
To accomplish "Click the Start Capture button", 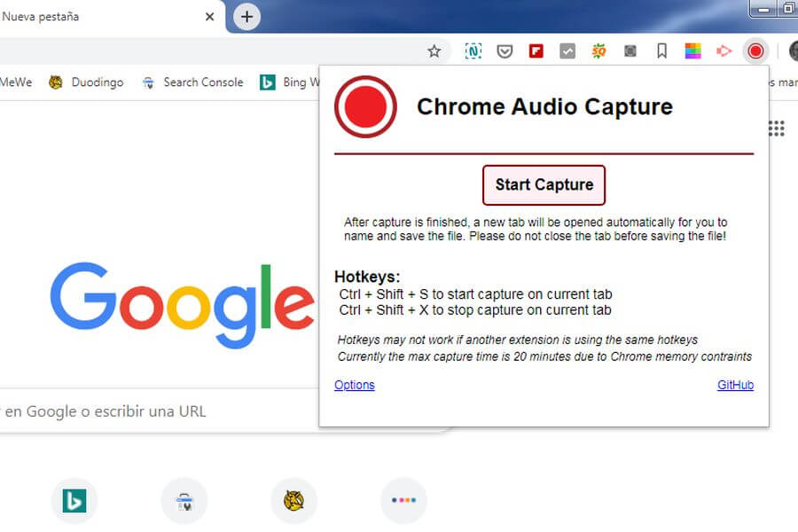I will point(544,184).
